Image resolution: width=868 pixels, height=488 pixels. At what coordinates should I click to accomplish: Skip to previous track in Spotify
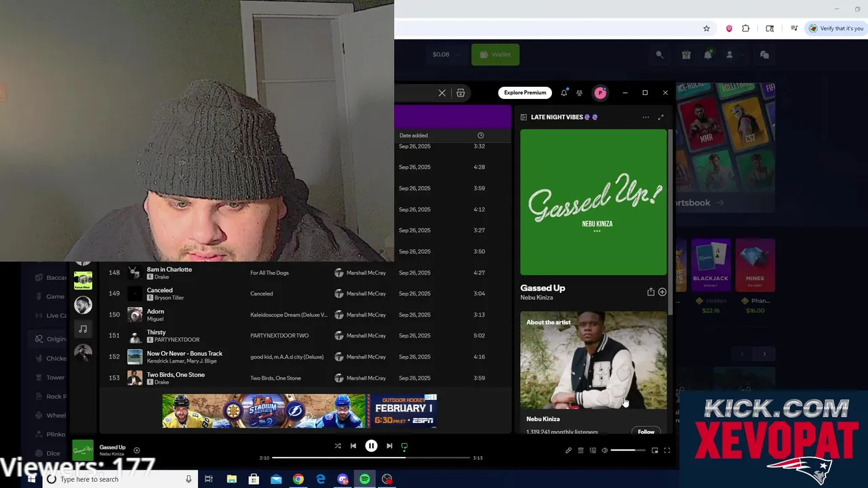click(353, 446)
